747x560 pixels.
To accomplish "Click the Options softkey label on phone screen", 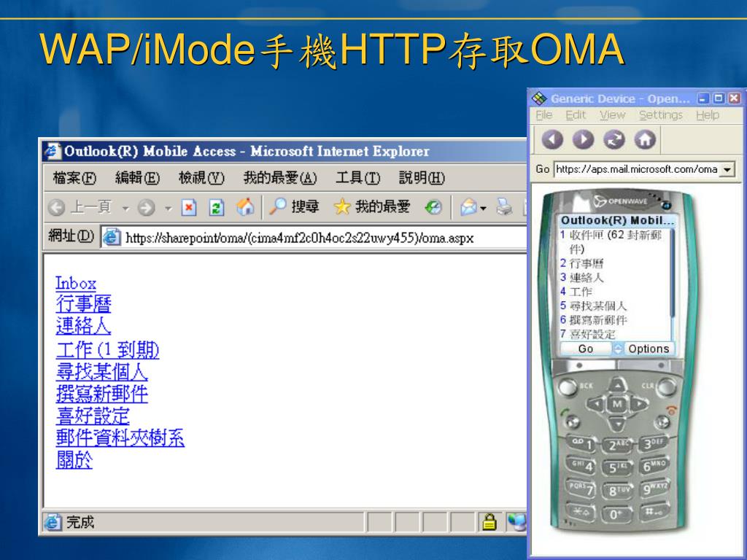I will coord(649,349).
